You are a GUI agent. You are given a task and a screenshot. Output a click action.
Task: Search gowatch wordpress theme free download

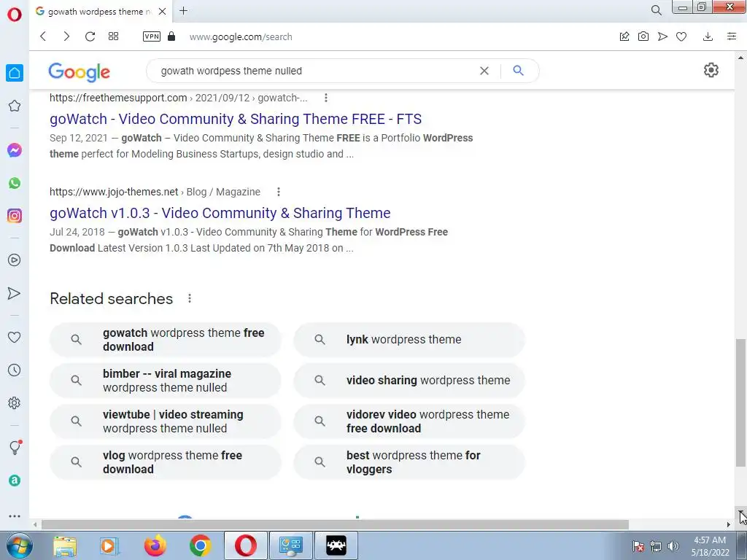tap(166, 340)
